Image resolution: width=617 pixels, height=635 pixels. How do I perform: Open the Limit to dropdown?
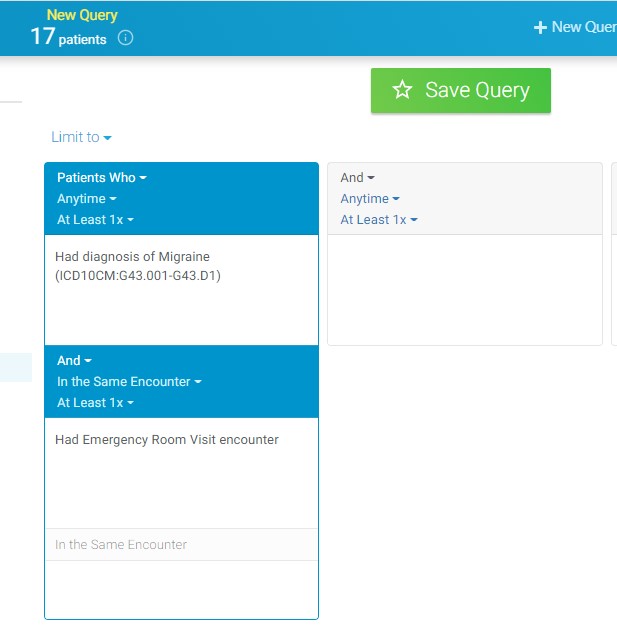coord(81,137)
